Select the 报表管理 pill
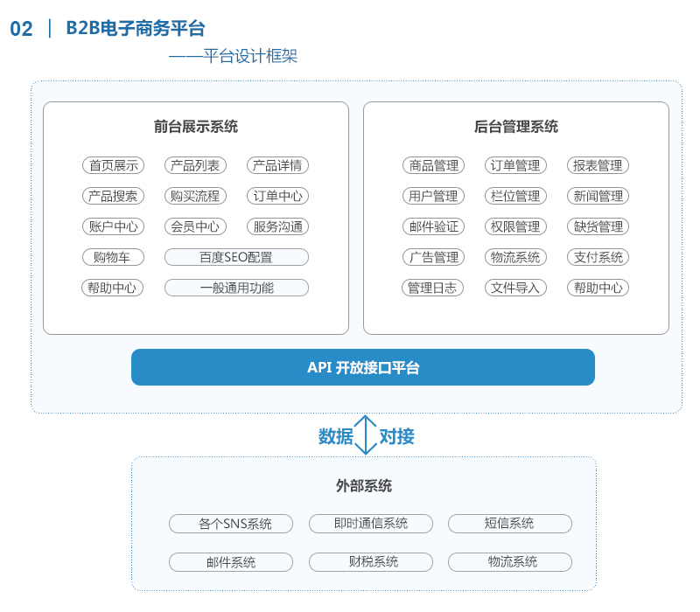Screen dimensions: 700x612 pyautogui.click(x=598, y=165)
